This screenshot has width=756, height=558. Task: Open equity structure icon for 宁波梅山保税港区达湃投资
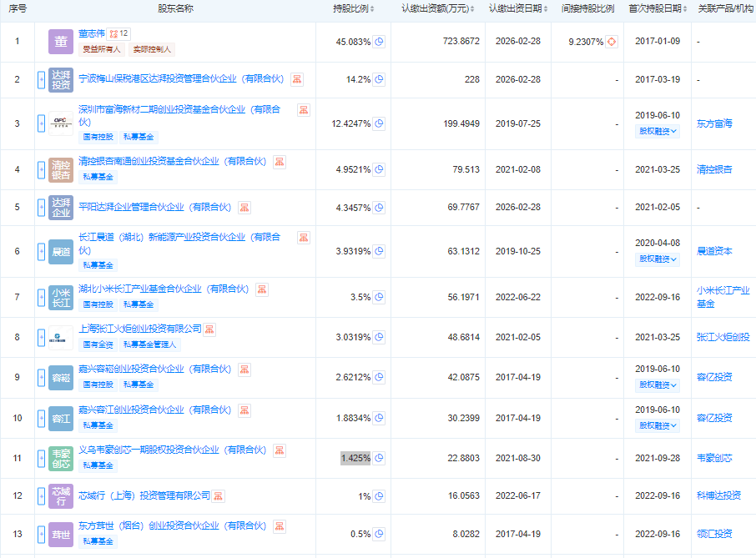click(x=297, y=79)
